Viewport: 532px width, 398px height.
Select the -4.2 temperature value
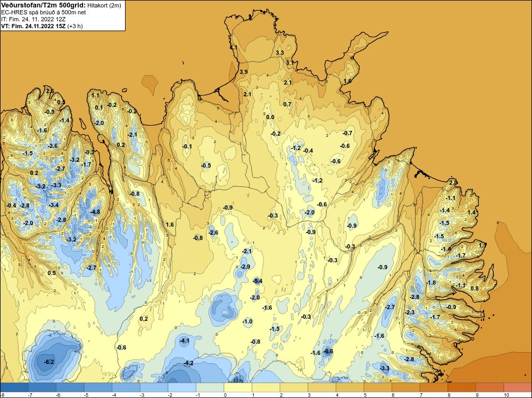pos(188,363)
